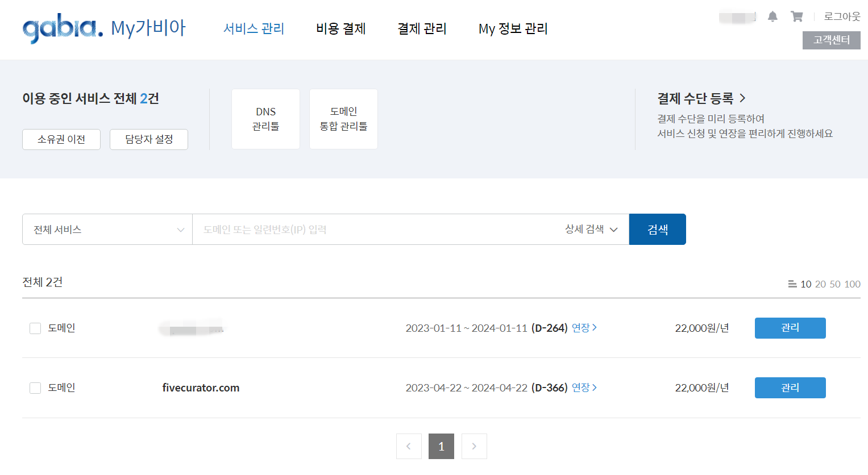Go to next page with the right arrow
The width and height of the screenshot is (868, 475).
click(474, 446)
